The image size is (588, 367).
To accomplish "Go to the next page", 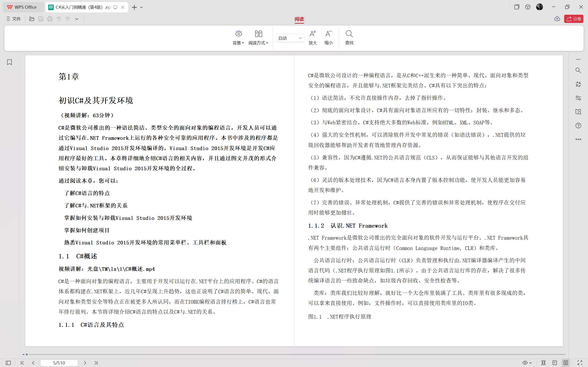I will click(x=85, y=363).
